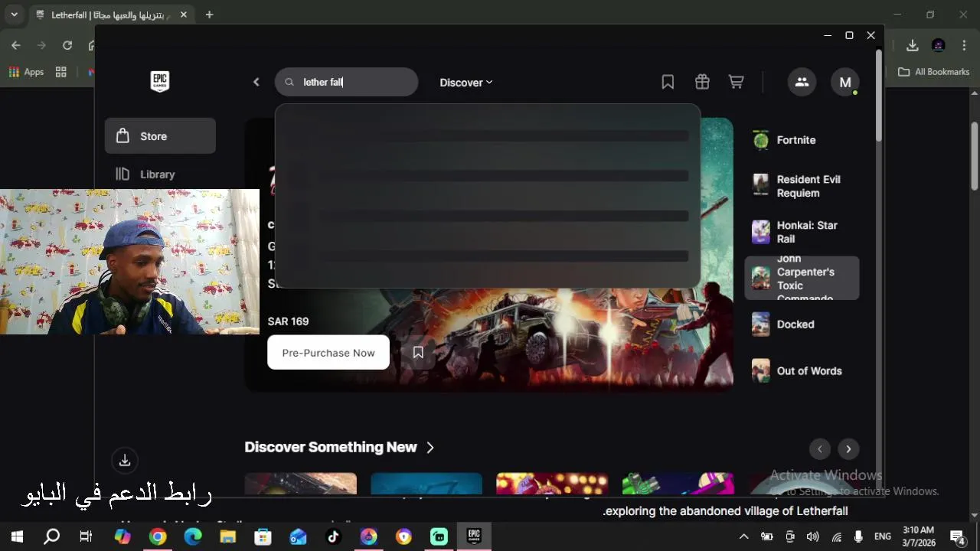Show next Discover Something New items
The image size is (980, 551).
(848, 449)
